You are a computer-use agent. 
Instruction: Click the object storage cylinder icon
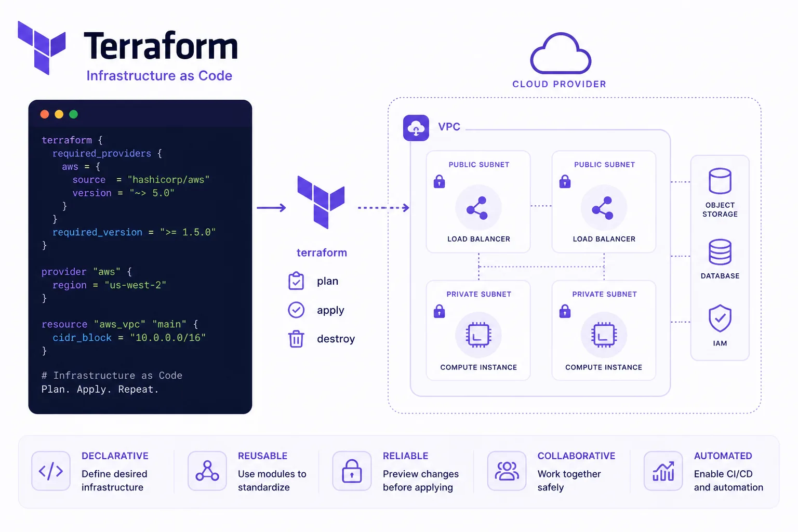[x=720, y=181]
